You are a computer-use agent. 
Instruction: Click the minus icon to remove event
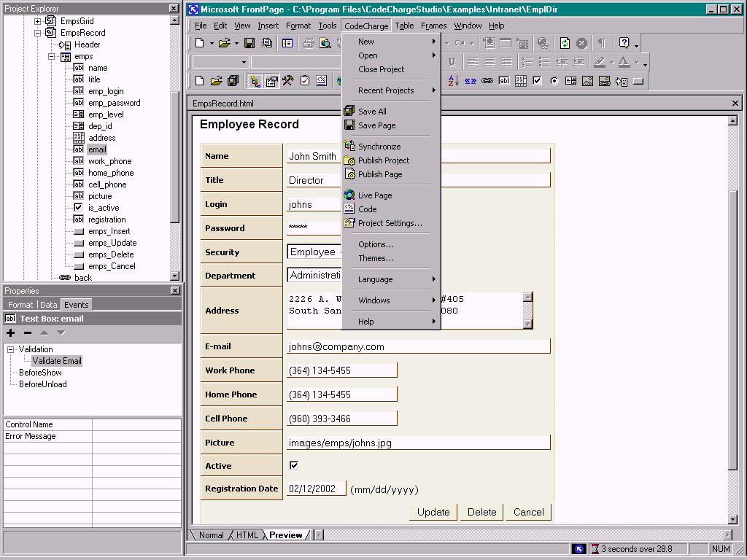point(28,332)
